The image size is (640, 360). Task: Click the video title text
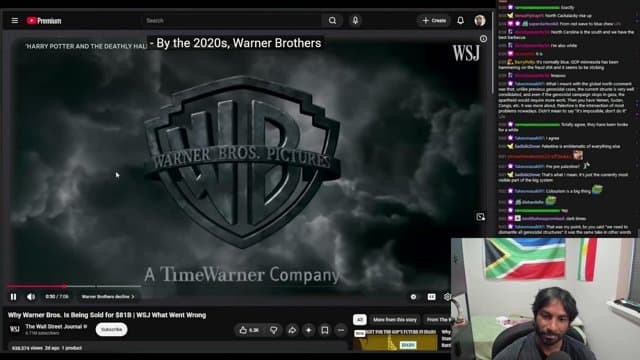coord(107,315)
